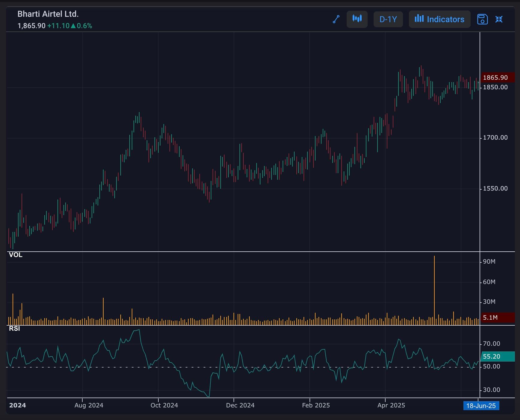Click the tallest volume spike bar

[x=434, y=291]
